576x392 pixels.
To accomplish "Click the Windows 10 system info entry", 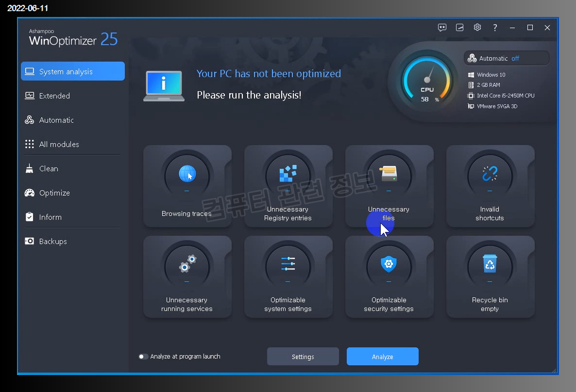I will (487, 75).
